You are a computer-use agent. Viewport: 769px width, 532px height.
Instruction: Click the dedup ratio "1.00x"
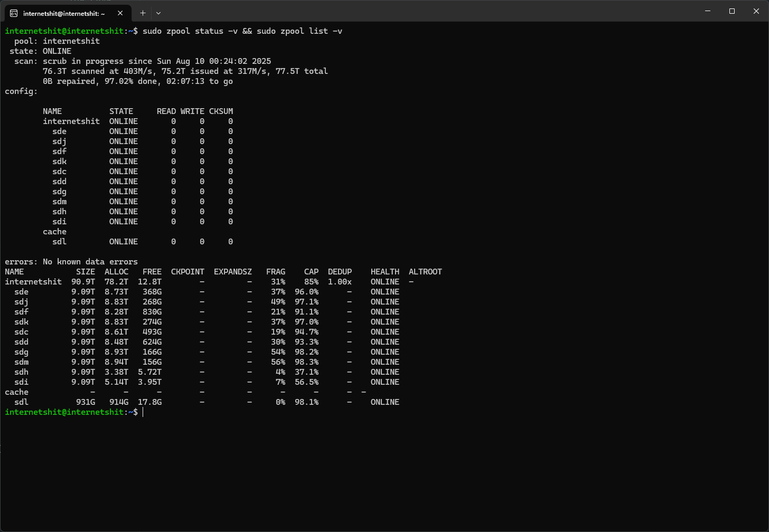pyautogui.click(x=340, y=282)
